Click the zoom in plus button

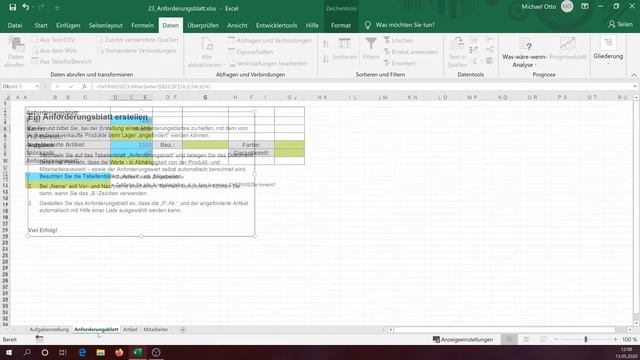[616, 339]
